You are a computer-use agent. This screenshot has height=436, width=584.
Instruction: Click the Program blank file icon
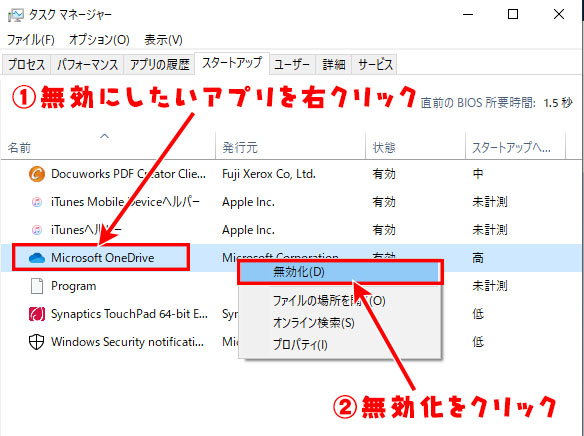(36, 286)
